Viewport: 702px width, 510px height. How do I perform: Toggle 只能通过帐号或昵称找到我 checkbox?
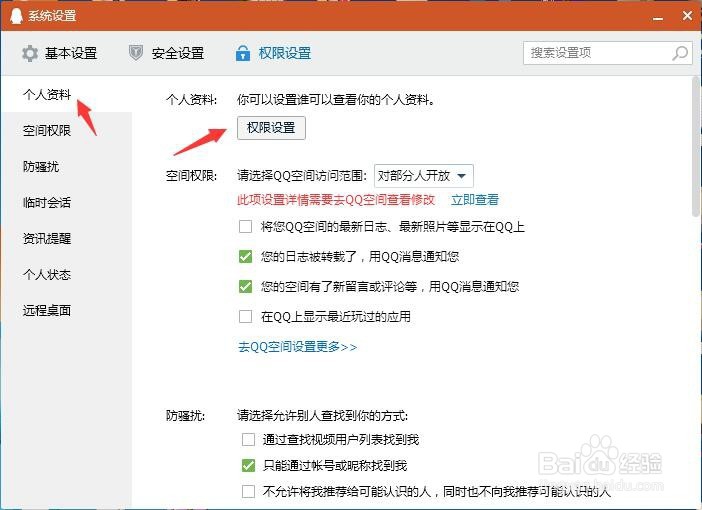click(x=248, y=466)
